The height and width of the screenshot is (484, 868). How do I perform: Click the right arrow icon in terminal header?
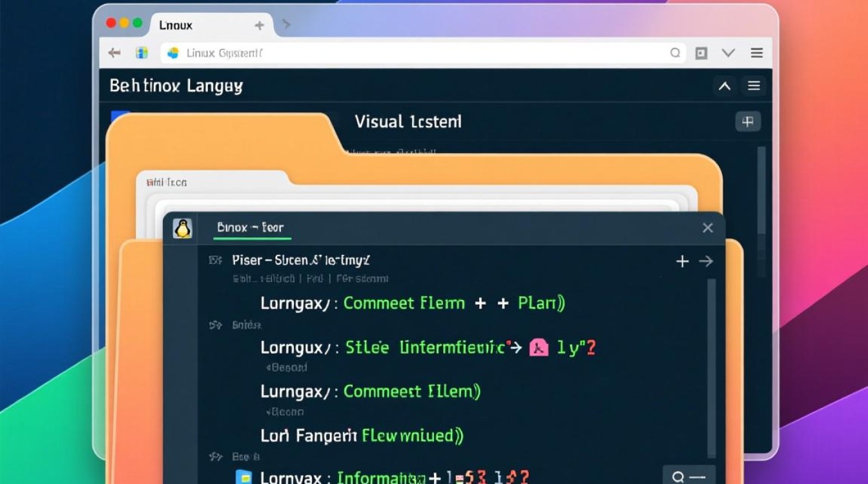coord(706,261)
